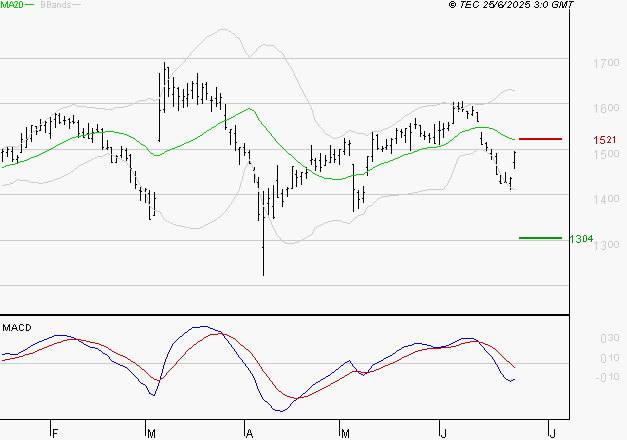The width and height of the screenshot is (627, 440).
Task: Click the red 1521 resistance value
Action: coord(605,140)
